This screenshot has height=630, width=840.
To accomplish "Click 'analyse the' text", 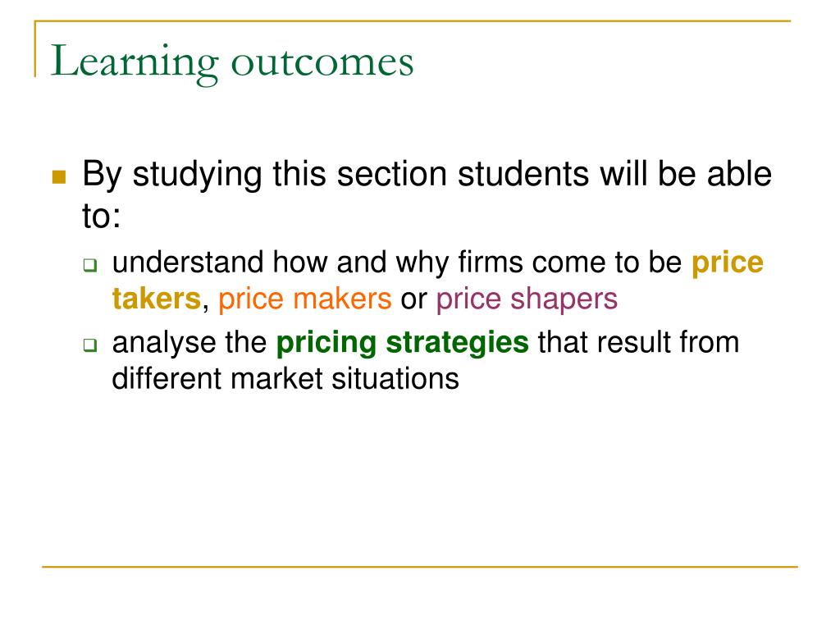I will coord(189,343).
